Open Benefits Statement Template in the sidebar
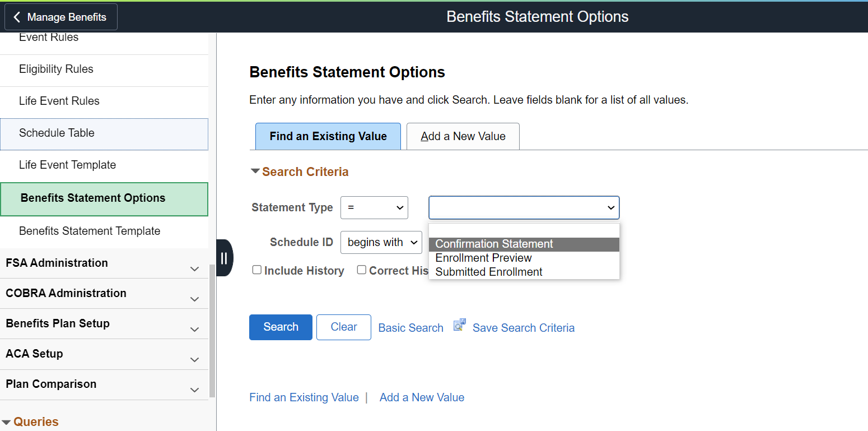This screenshot has height=431, width=868. tap(90, 231)
